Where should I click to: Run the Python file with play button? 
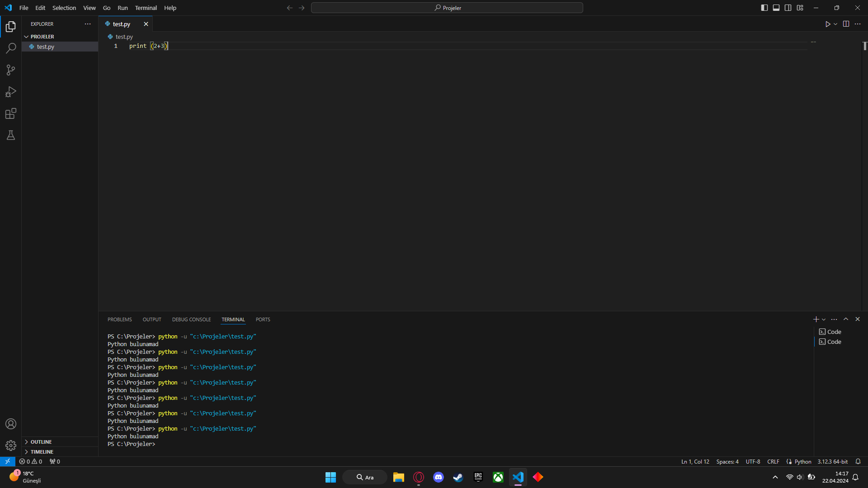tap(828, 24)
